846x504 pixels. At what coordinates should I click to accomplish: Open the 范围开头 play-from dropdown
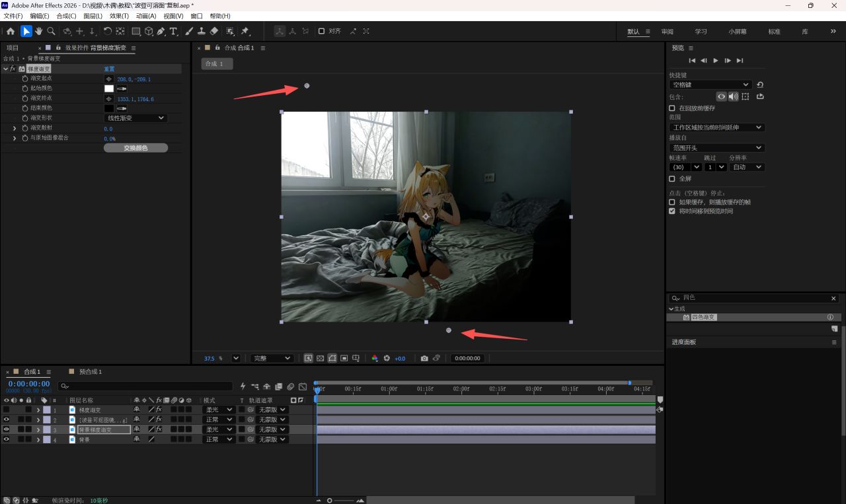click(x=716, y=148)
